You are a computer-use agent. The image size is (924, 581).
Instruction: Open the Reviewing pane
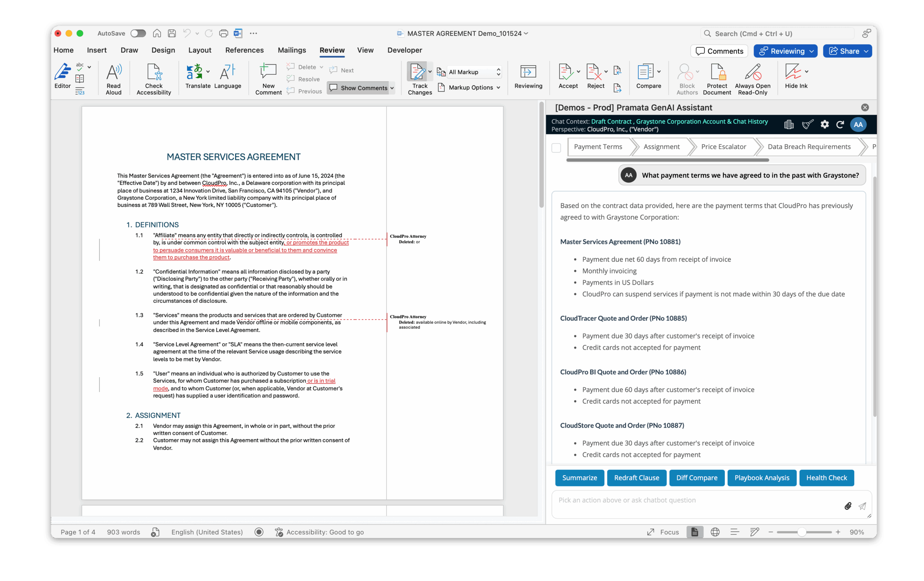pos(528,76)
